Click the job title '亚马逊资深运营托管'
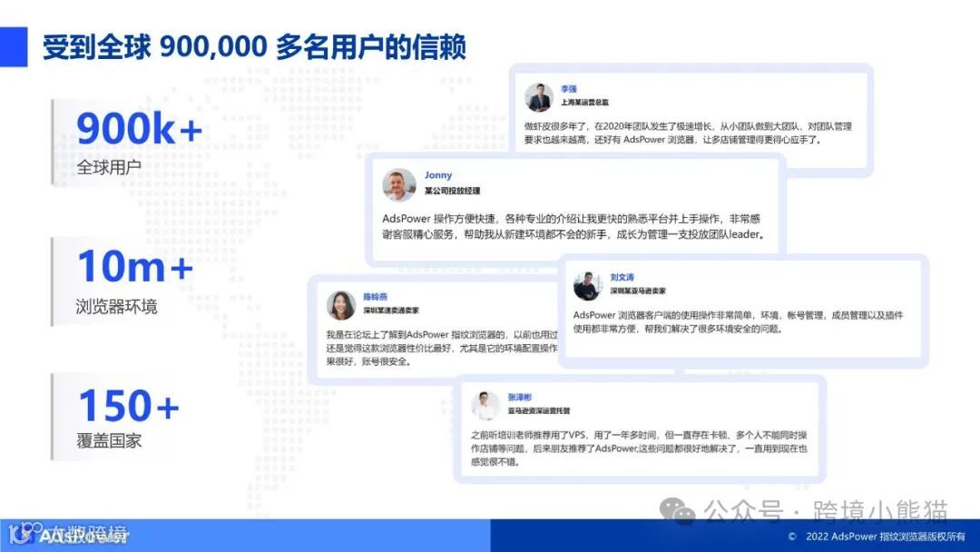Image resolution: width=980 pixels, height=552 pixels. [539, 410]
